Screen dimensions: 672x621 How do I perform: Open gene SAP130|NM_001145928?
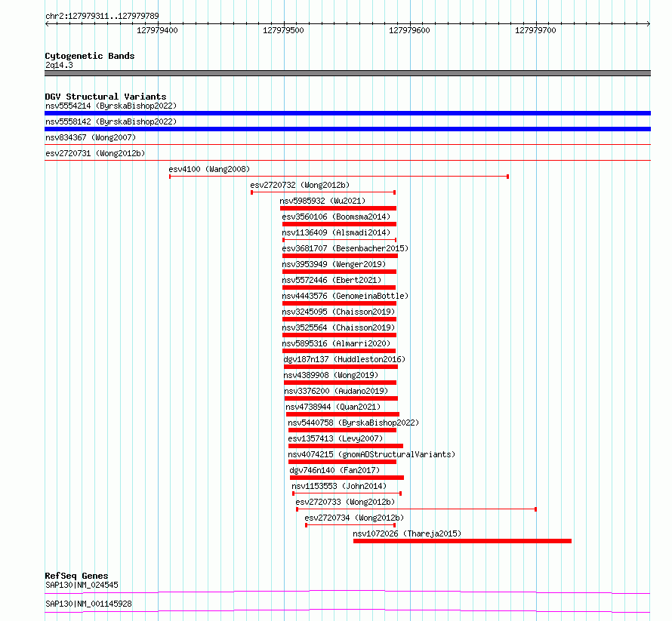pos(88,604)
